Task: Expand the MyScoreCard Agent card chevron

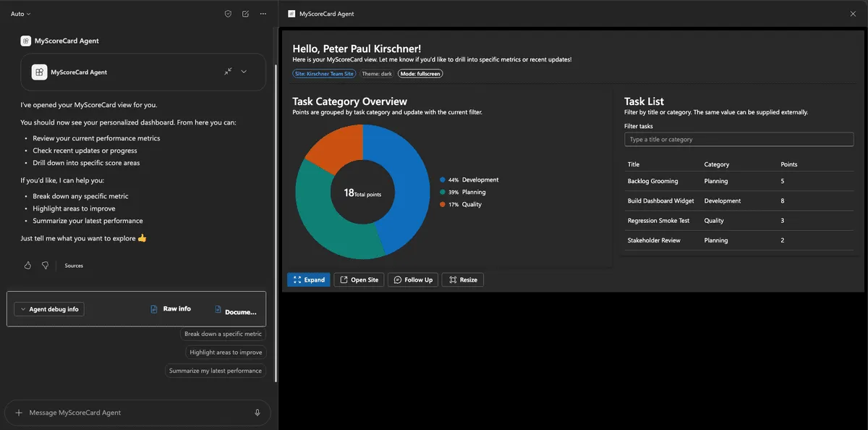Action: [x=244, y=72]
